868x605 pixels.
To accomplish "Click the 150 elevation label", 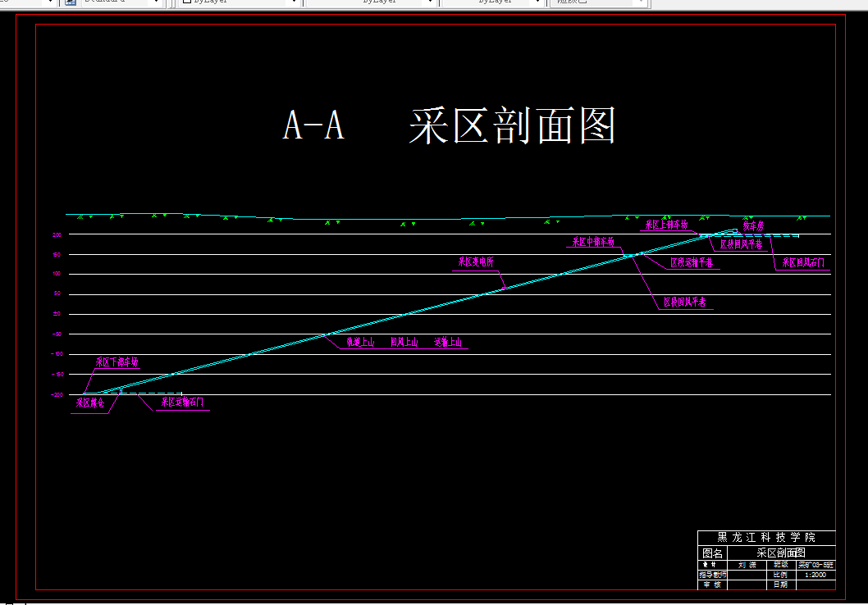I will (x=57, y=254).
